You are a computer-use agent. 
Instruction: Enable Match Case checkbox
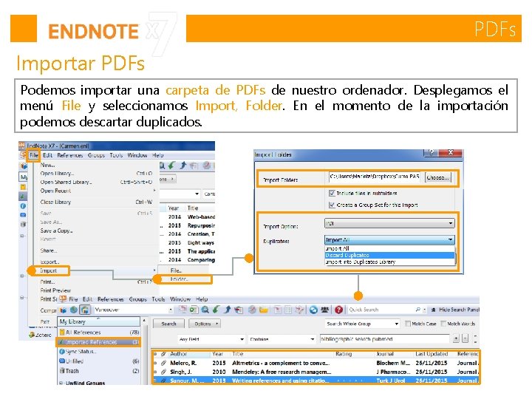click(408, 324)
